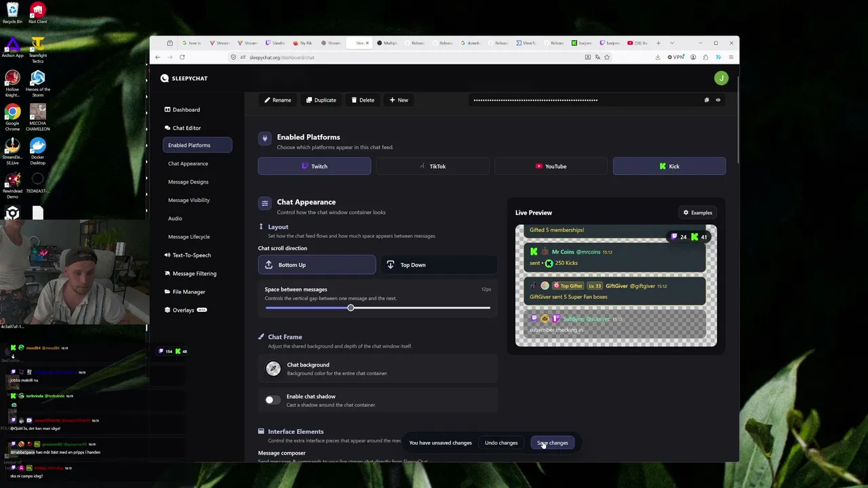The height and width of the screenshot is (488, 868).
Task: Open the File Manager page
Action: point(184,291)
